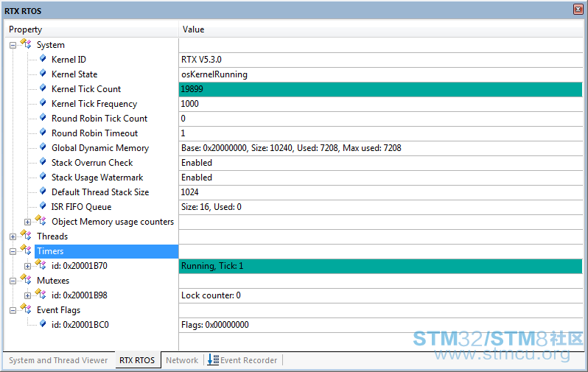The width and height of the screenshot is (588, 372).
Task: Select the Kernel Tick Frequency label
Action: click(94, 104)
